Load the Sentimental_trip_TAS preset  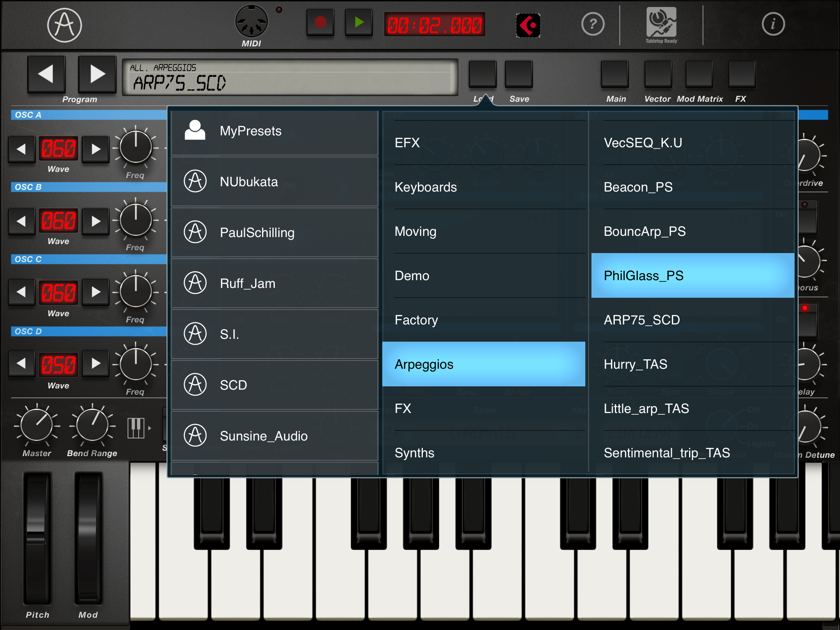tap(693, 453)
